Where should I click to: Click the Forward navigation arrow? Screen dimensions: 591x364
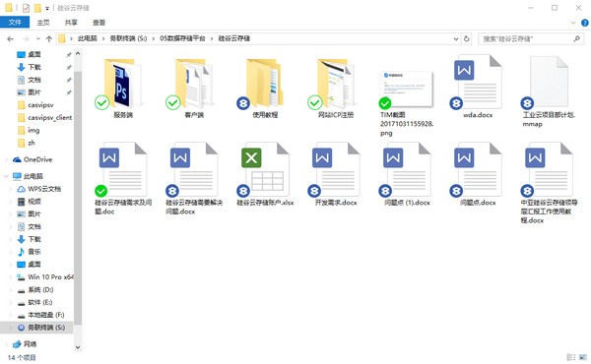[x=26, y=38]
